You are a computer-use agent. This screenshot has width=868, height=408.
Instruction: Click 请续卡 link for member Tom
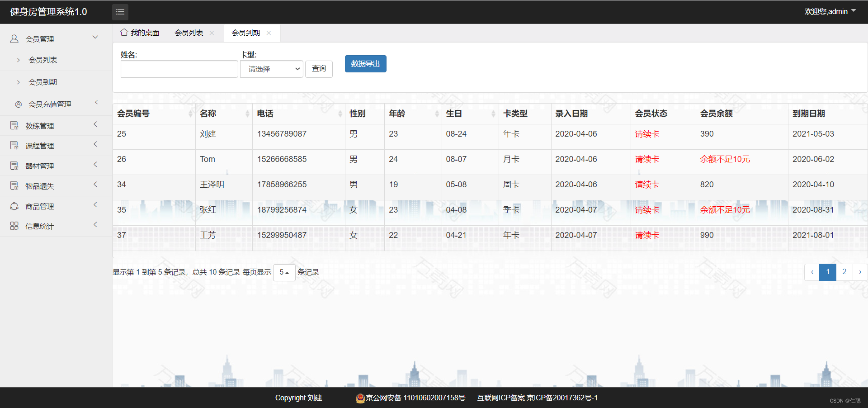tap(646, 159)
